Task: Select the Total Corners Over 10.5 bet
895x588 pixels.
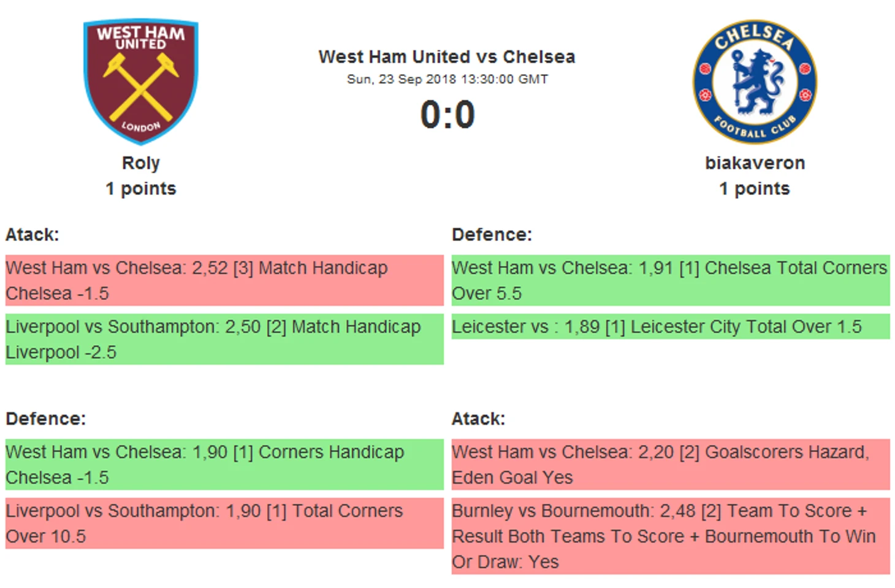Action: pos(224,523)
